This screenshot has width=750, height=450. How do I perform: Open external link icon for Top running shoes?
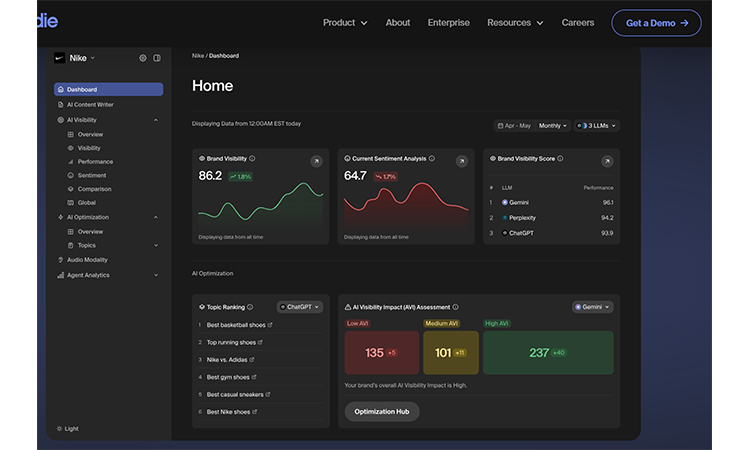(x=260, y=342)
